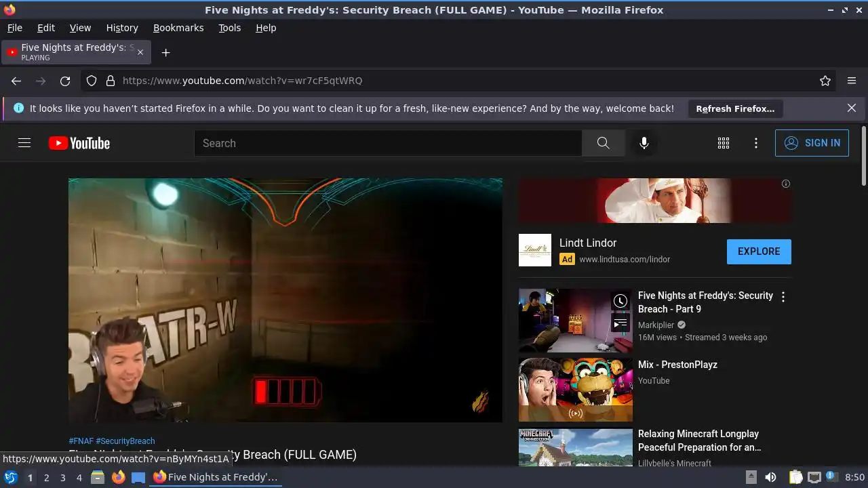
Task: Click the ad info icon
Action: pyautogui.click(x=786, y=184)
